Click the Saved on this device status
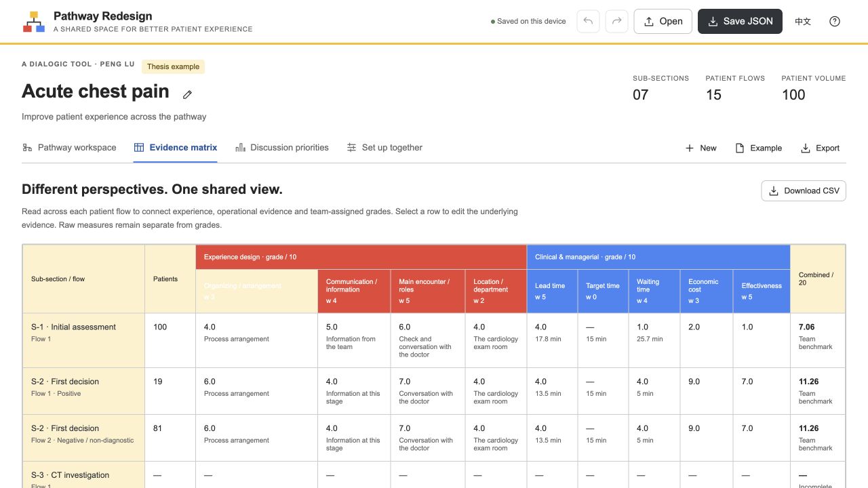The height and width of the screenshot is (488, 868). pyautogui.click(x=528, y=22)
